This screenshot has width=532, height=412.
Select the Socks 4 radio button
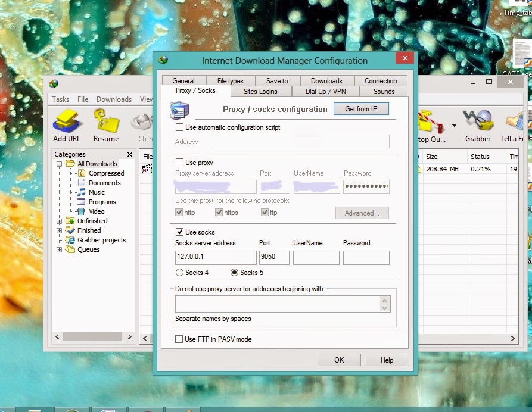(x=179, y=273)
